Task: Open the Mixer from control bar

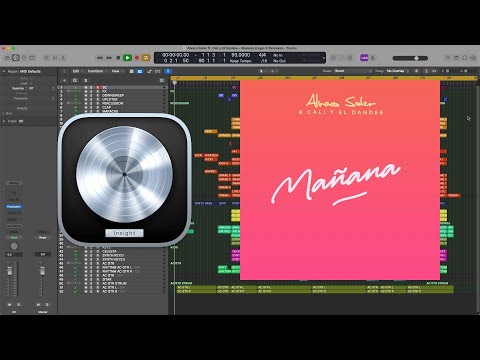Action: [x=55, y=58]
